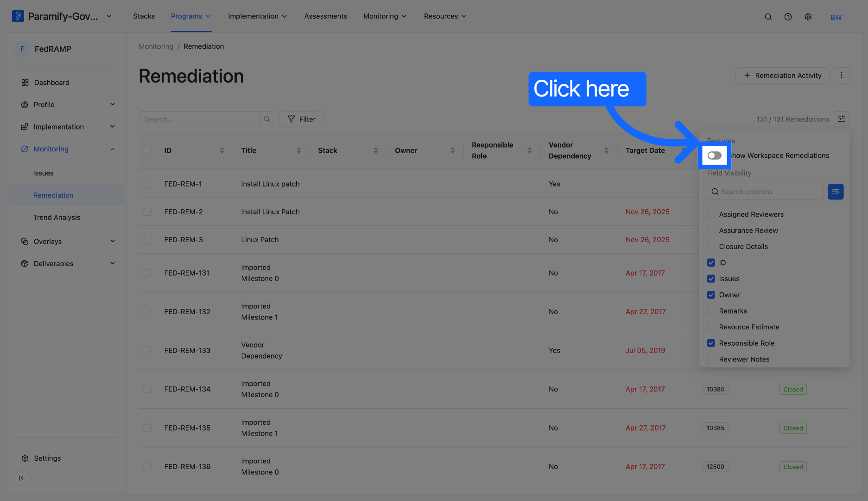
Task: Uncheck the Owner column visibility box
Action: tap(711, 295)
